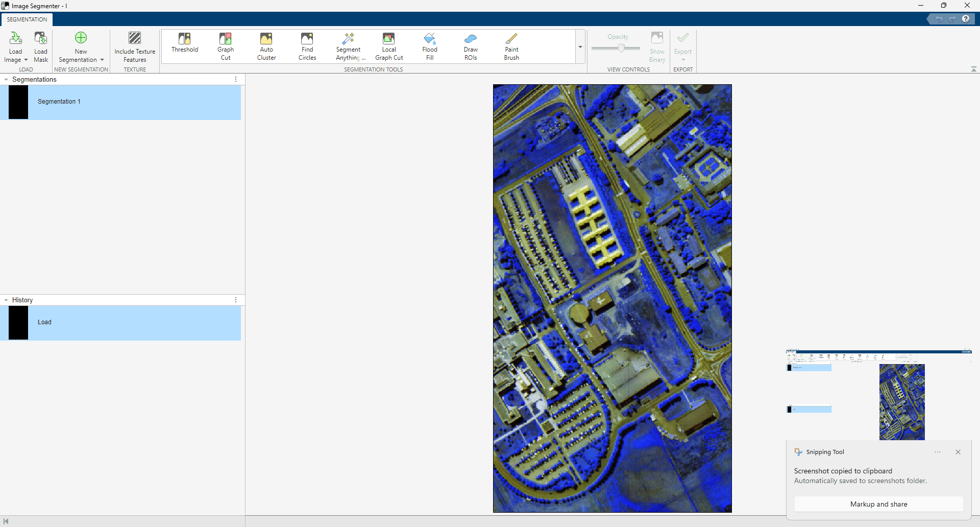Switch to the Segmentation ribbon tab

click(x=27, y=19)
